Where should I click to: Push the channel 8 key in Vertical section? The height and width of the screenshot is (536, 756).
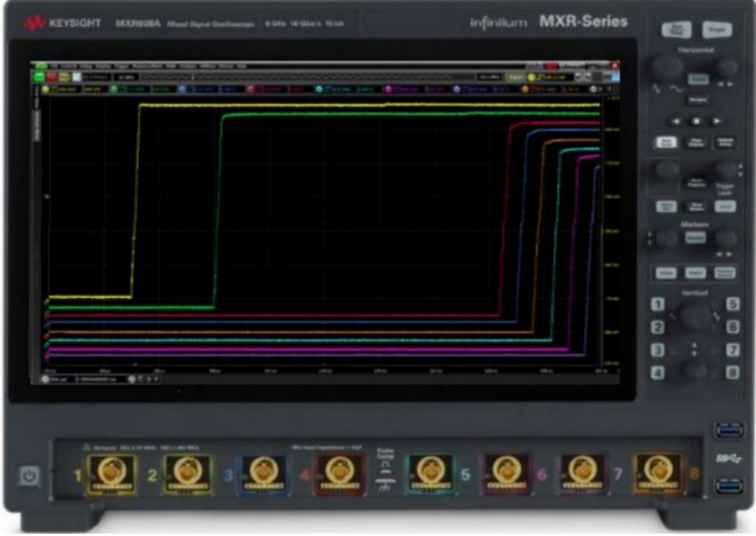pos(732,373)
